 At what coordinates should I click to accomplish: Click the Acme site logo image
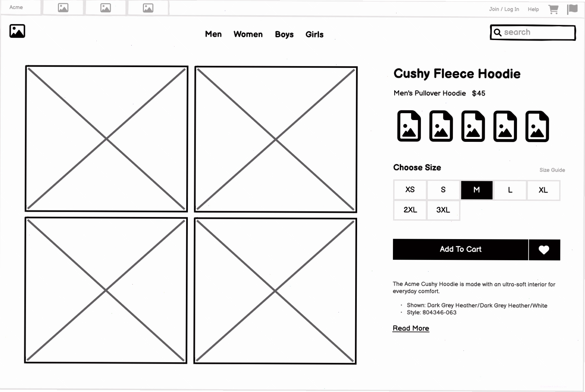[x=17, y=31]
